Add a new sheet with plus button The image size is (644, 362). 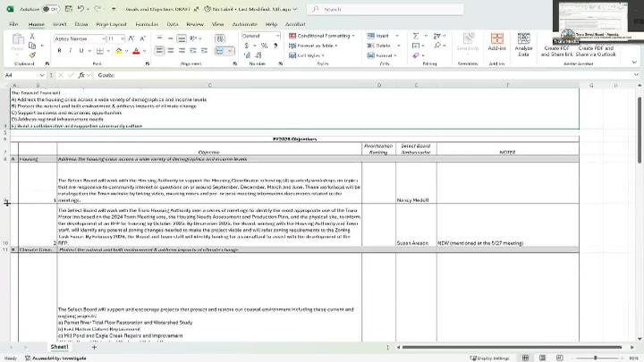click(x=94, y=347)
